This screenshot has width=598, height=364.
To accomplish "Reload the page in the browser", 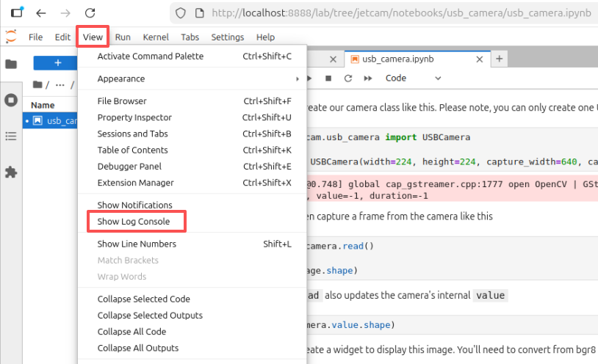I will [x=90, y=13].
